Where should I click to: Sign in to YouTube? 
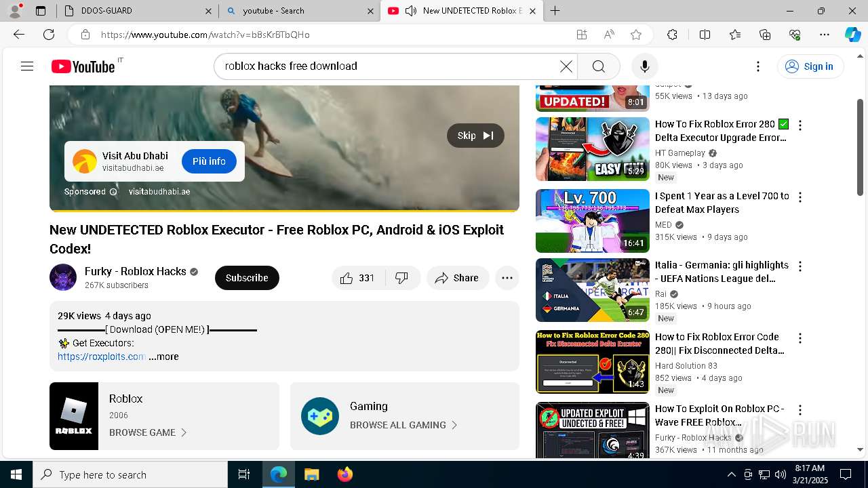[x=810, y=66]
